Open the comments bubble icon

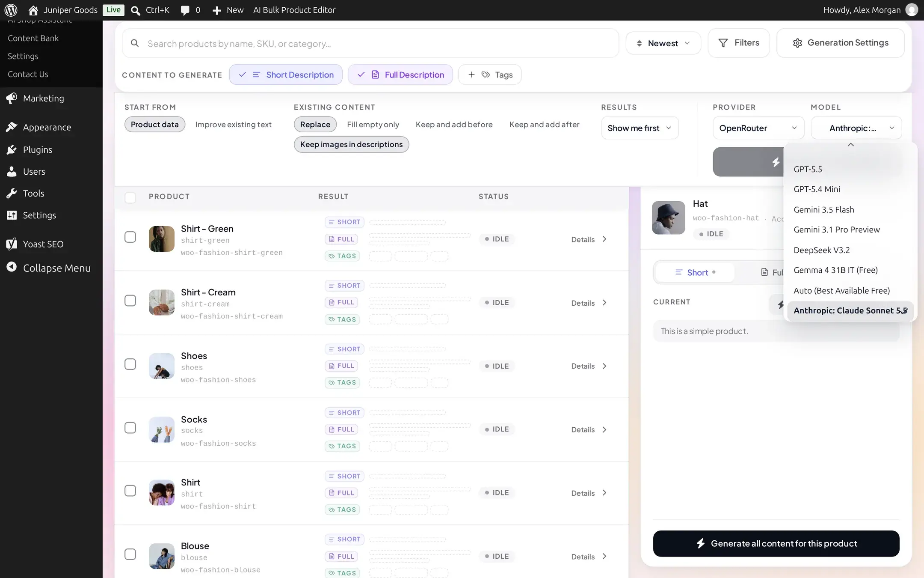tap(185, 10)
